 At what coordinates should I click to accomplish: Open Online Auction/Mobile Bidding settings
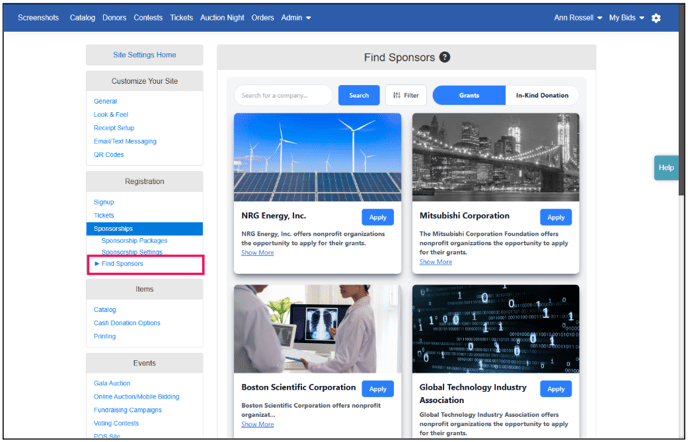tap(136, 397)
